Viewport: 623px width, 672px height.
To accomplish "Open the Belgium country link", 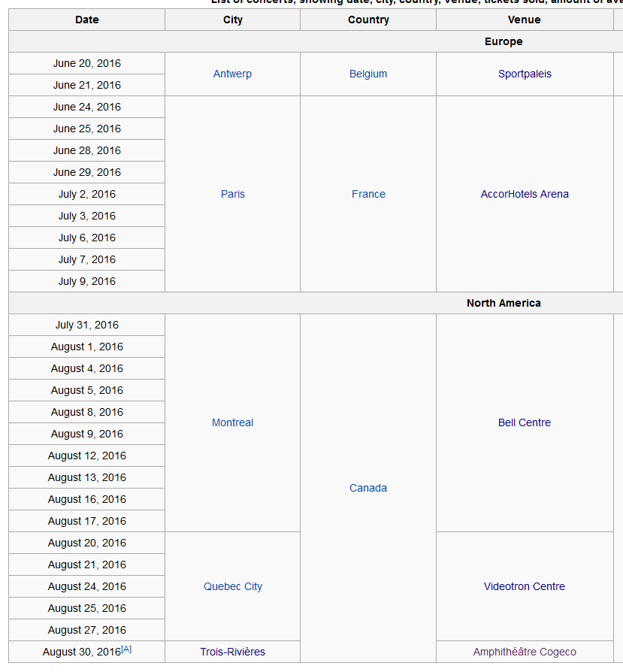I will [368, 74].
